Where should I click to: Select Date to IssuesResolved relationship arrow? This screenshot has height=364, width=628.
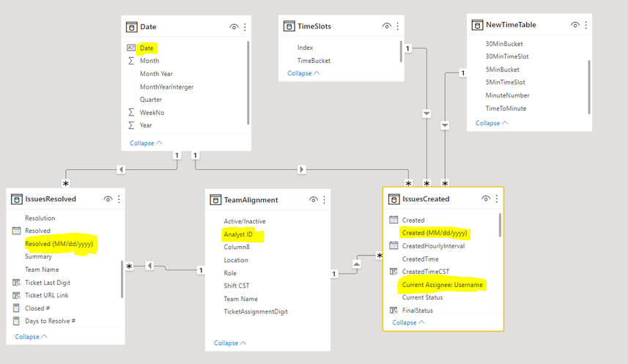[x=122, y=169]
